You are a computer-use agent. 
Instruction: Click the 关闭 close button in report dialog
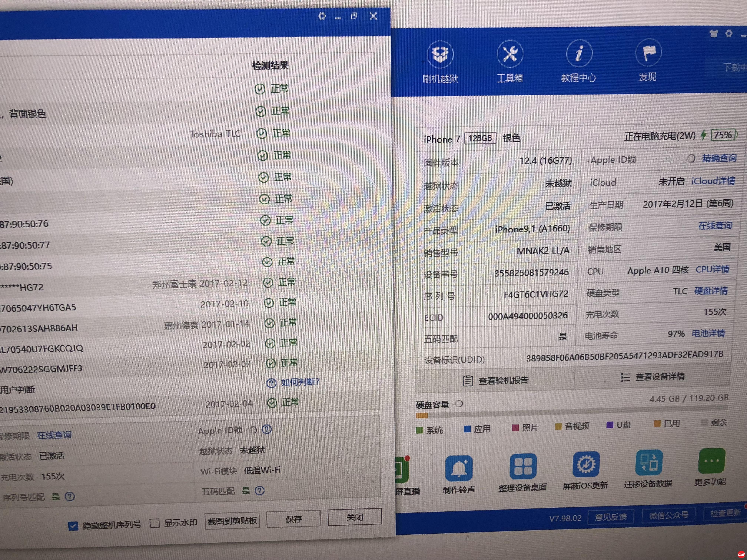click(355, 517)
